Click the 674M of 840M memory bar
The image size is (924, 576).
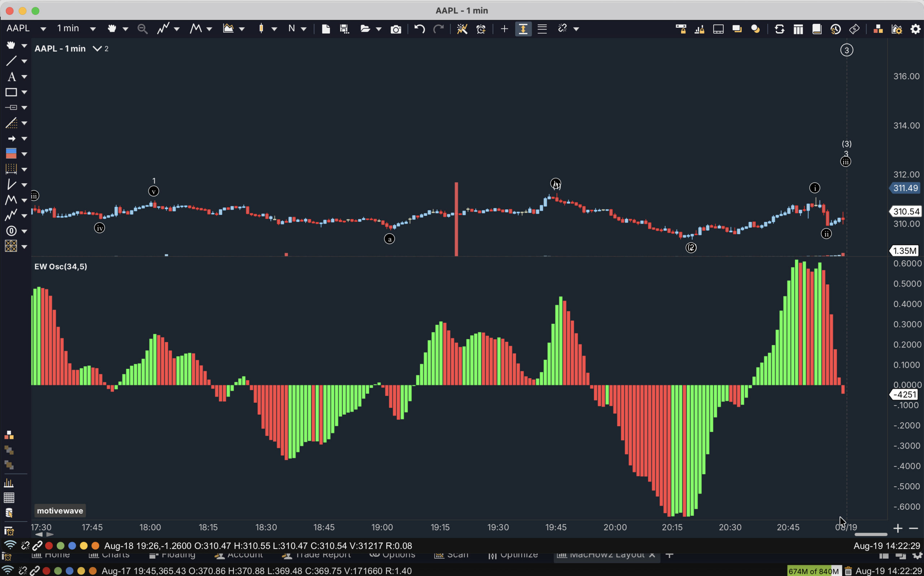pyautogui.click(x=813, y=571)
